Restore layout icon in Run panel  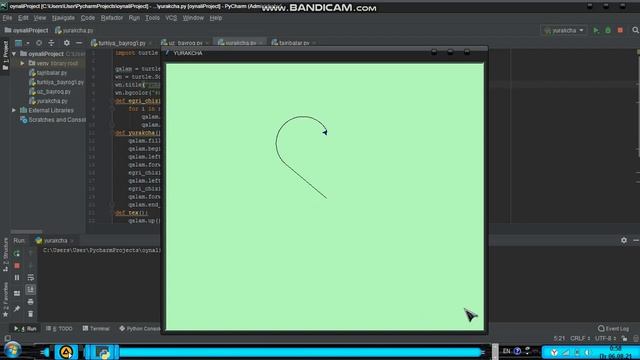pyautogui.click(x=17, y=293)
